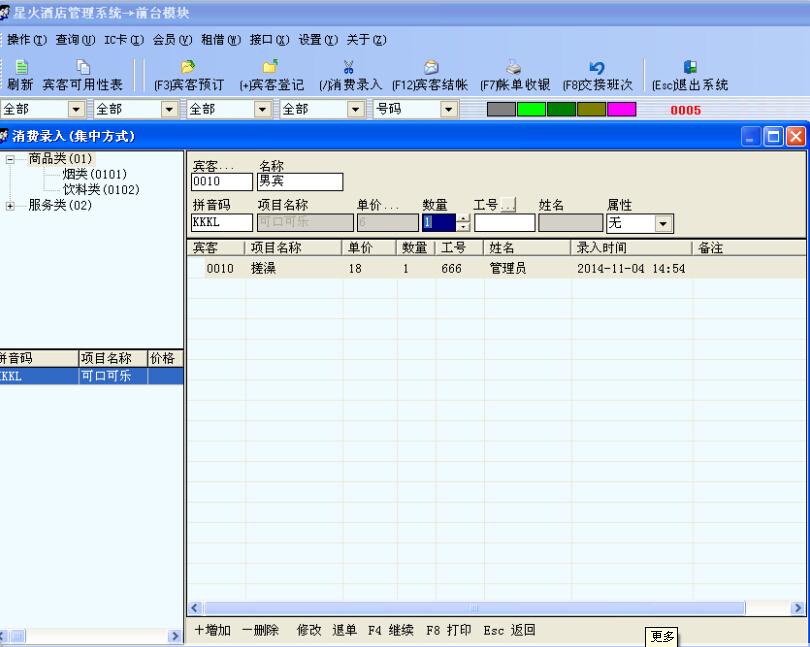Open the 属性 dropdown showing 无
Image resolution: width=810 pixels, height=647 pixels.
coord(663,224)
